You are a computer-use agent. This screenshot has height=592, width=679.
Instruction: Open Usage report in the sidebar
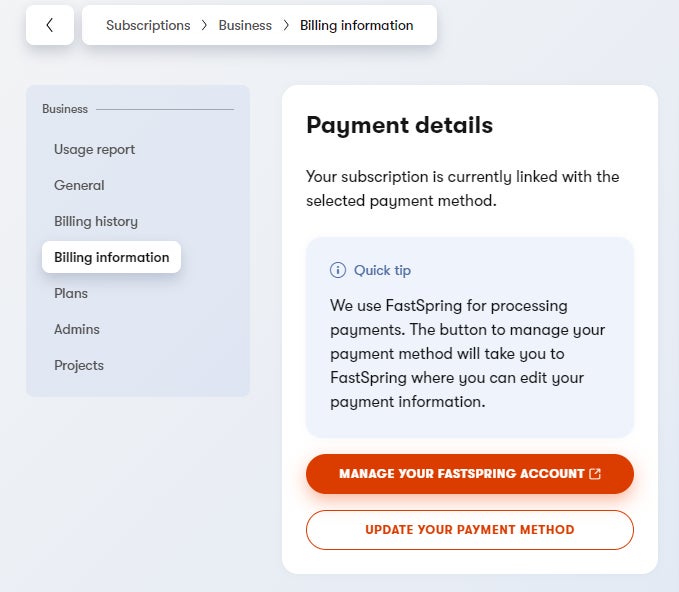click(94, 149)
